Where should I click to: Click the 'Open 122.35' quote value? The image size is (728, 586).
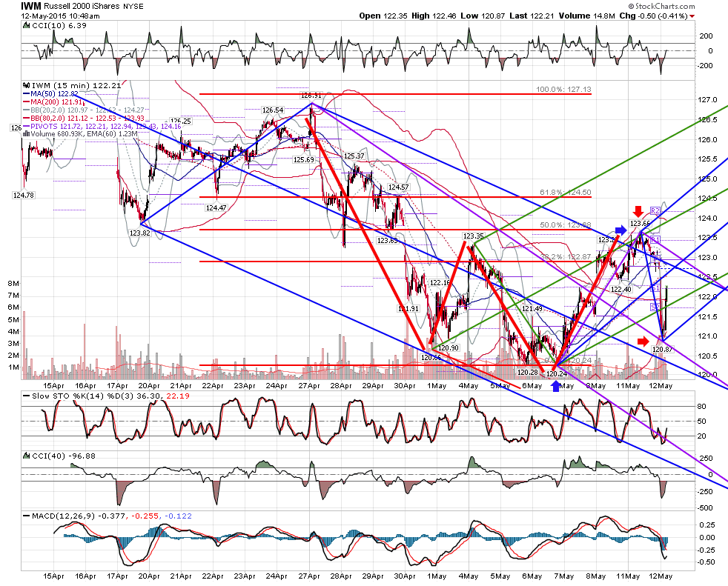383,16
